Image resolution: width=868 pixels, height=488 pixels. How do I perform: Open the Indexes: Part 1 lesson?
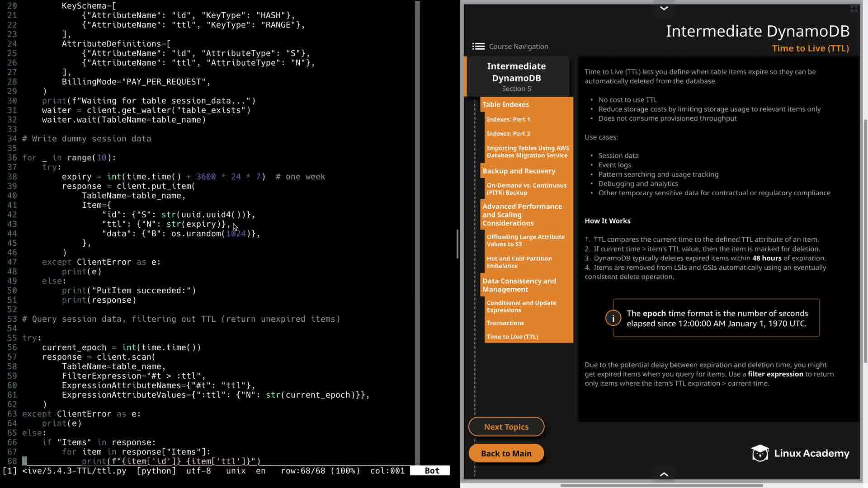click(508, 119)
